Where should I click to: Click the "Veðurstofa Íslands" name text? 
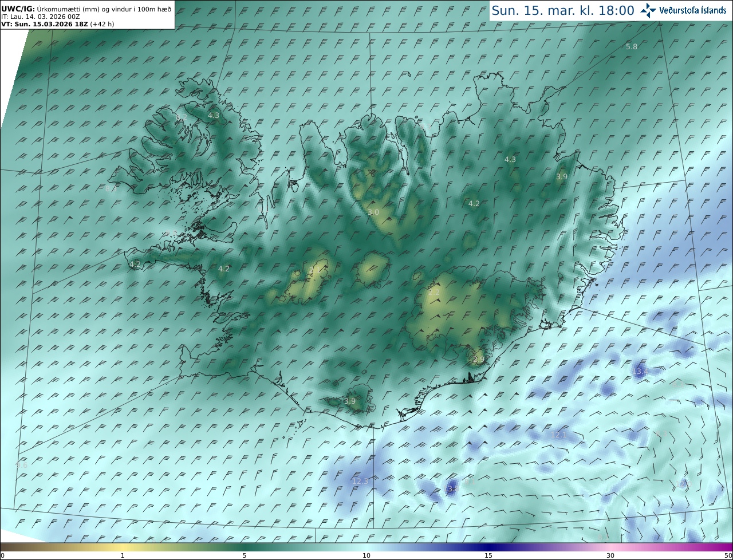pos(693,10)
